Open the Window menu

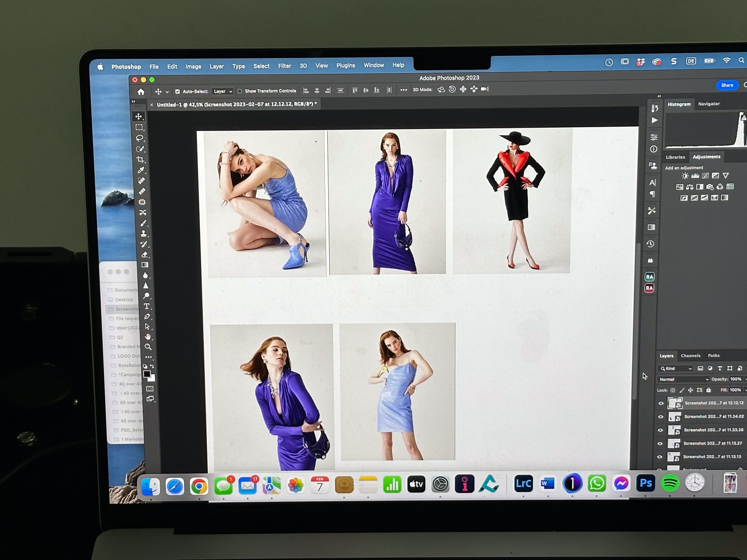373,65
